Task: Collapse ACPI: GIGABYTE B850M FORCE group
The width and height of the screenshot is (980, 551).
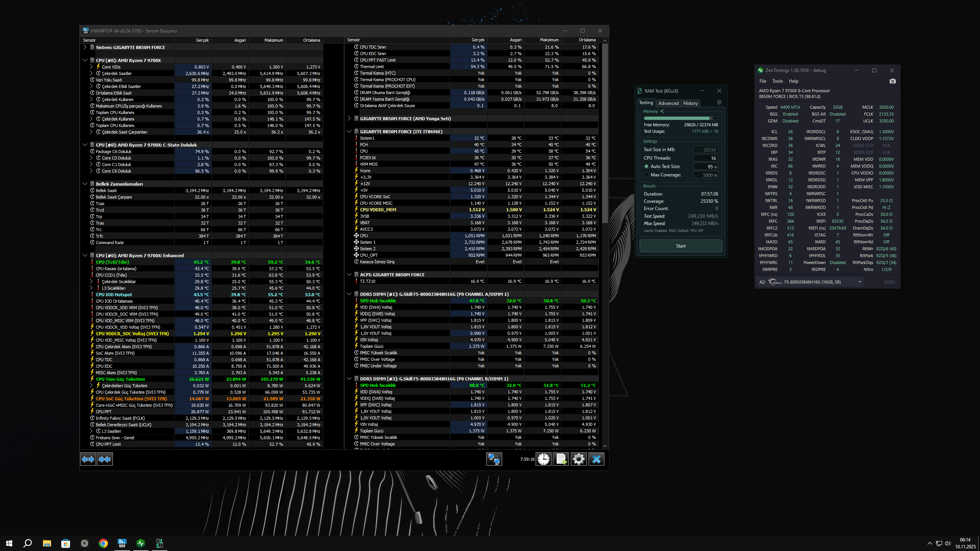Action: [349, 275]
